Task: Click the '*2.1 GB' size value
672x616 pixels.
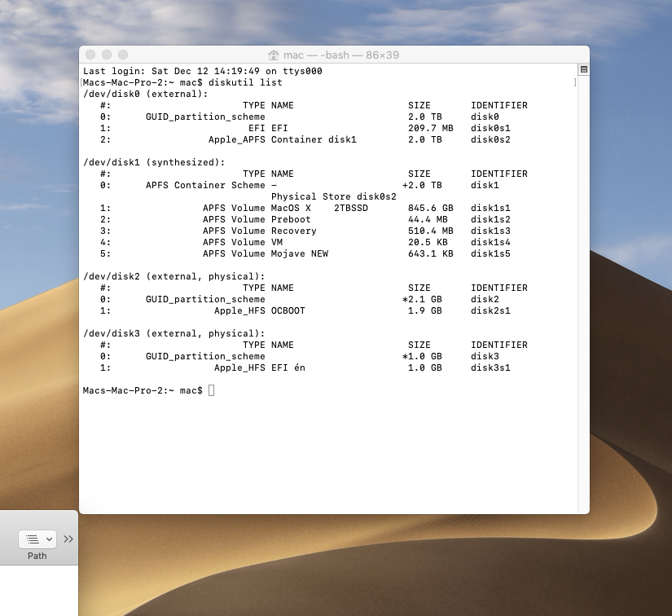Action: pyautogui.click(x=422, y=299)
